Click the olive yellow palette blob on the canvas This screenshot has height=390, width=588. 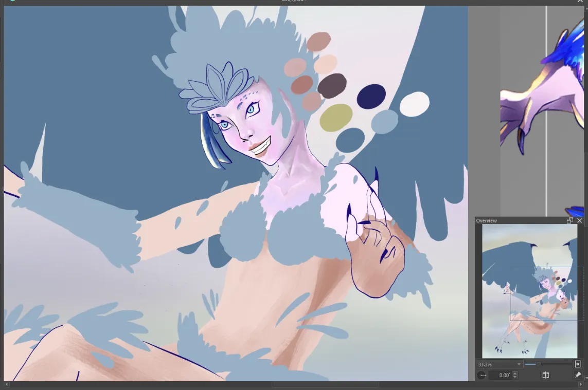click(x=336, y=118)
